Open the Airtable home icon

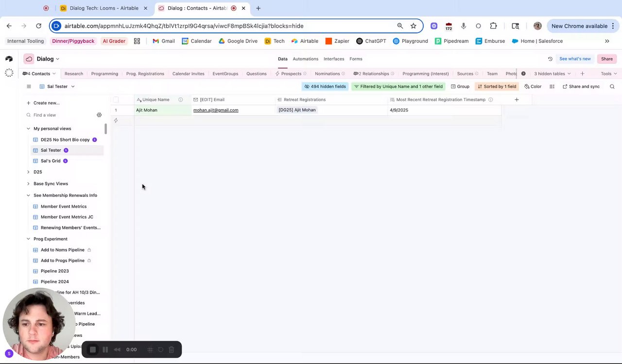click(9, 59)
